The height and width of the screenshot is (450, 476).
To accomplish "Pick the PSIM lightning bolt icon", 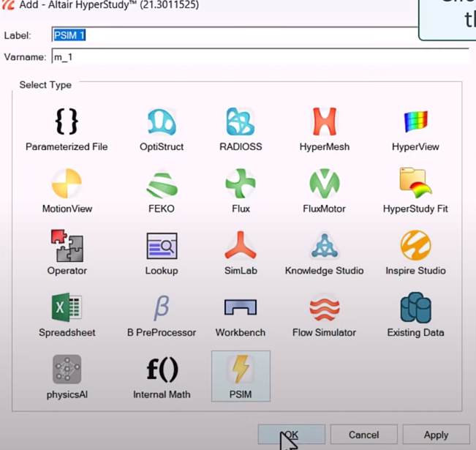I will point(241,369).
